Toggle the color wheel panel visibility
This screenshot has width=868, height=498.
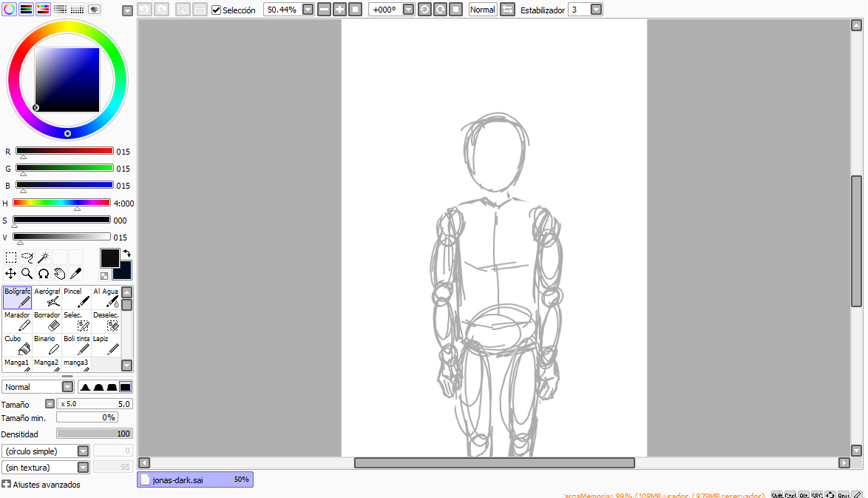click(x=9, y=10)
